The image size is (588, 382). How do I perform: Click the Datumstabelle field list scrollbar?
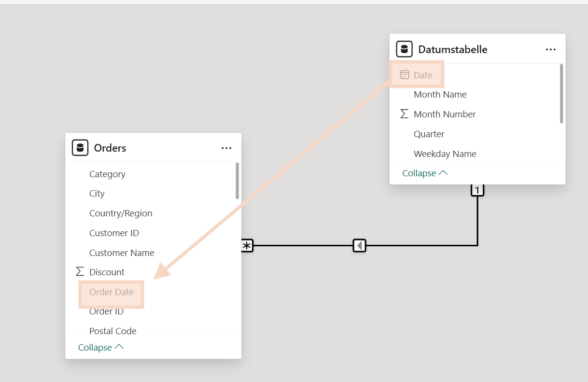point(561,94)
